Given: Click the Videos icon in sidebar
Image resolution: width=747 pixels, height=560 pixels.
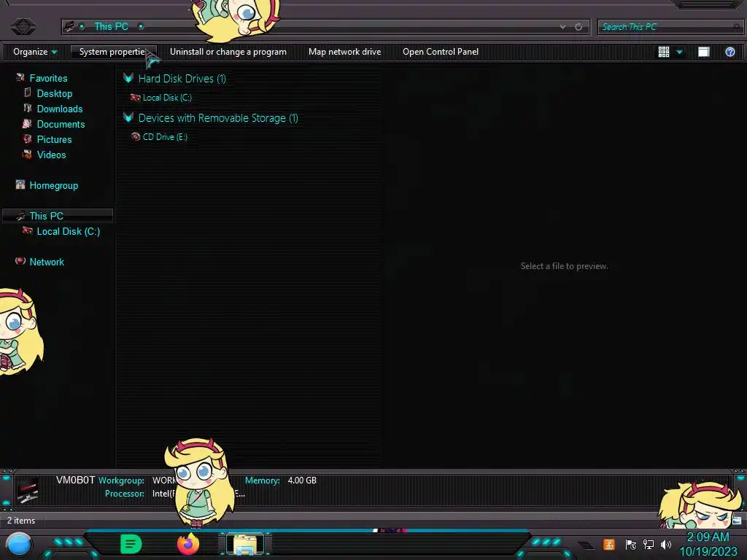Looking at the screenshot, I should click(27, 155).
